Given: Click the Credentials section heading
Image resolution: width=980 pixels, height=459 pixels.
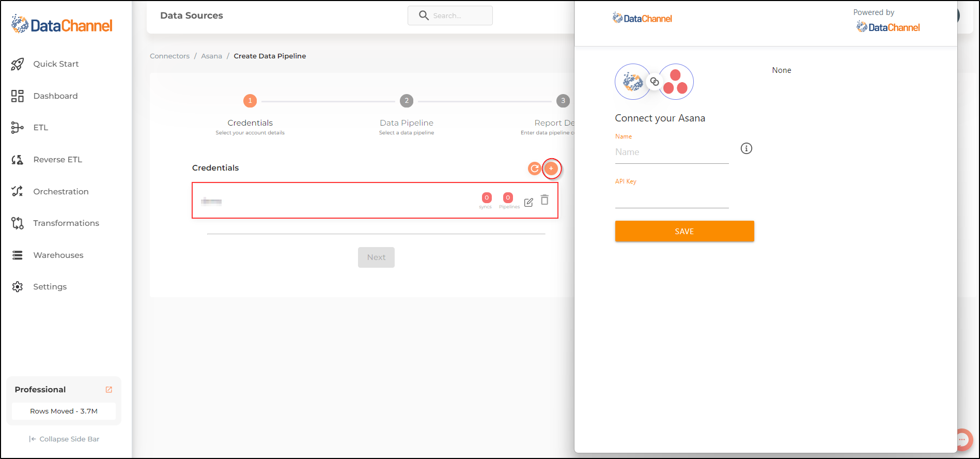Looking at the screenshot, I should 215,168.
